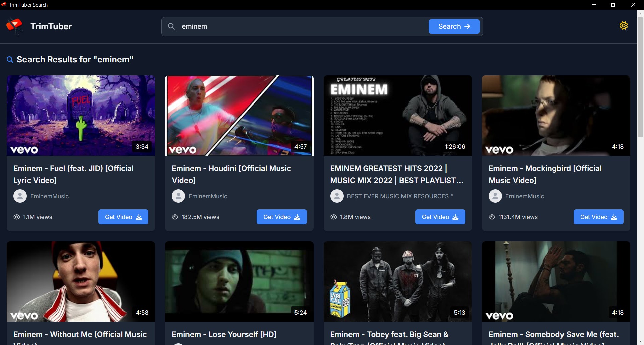Click the EminemMusic avatar on the Houdini card
This screenshot has height=345, width=644.
tap(178, 196)
